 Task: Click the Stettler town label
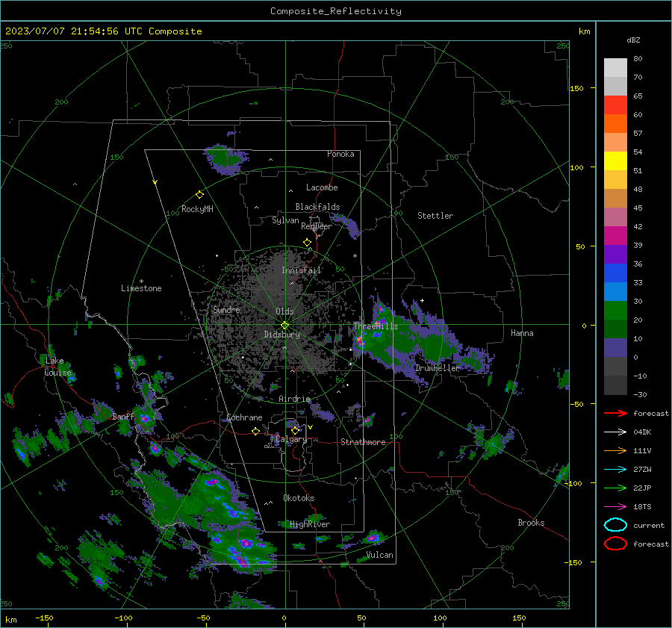tap(435, 216)
